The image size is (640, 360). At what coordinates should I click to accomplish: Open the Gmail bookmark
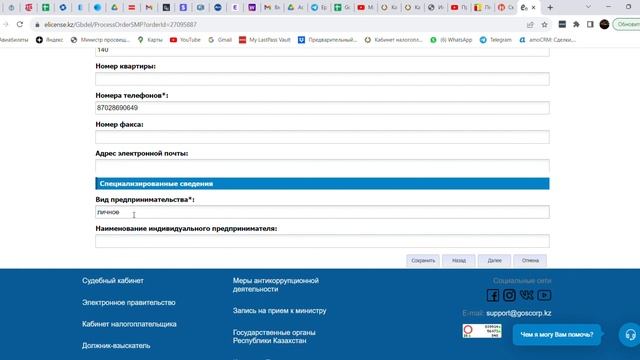pos(220,40)
